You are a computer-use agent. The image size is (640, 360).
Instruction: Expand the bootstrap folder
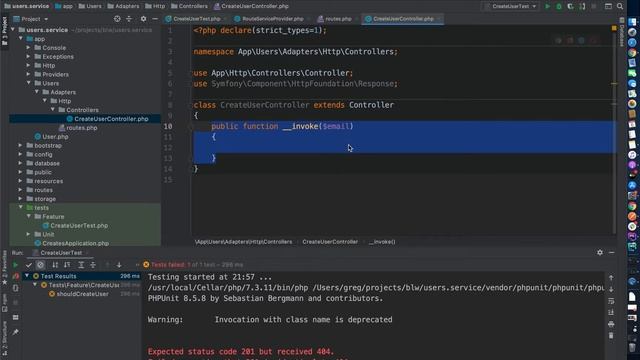[x=20, y=145]
